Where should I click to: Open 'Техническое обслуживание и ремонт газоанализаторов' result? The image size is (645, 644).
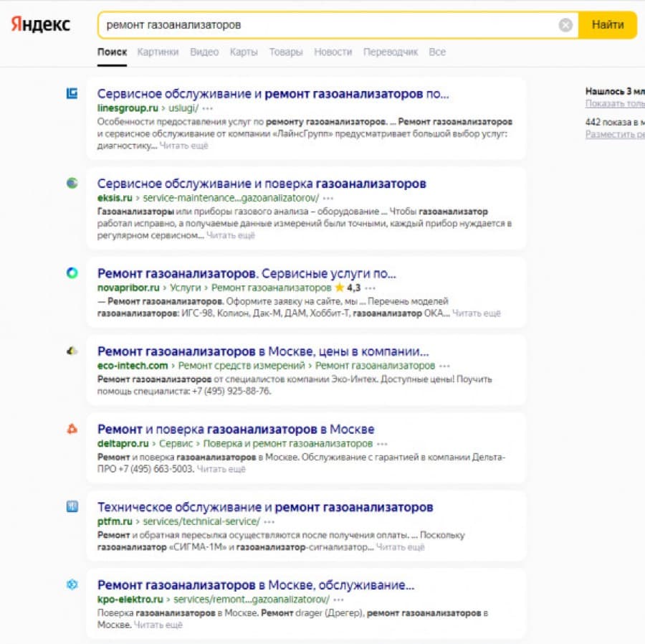[x=265, y=507]
